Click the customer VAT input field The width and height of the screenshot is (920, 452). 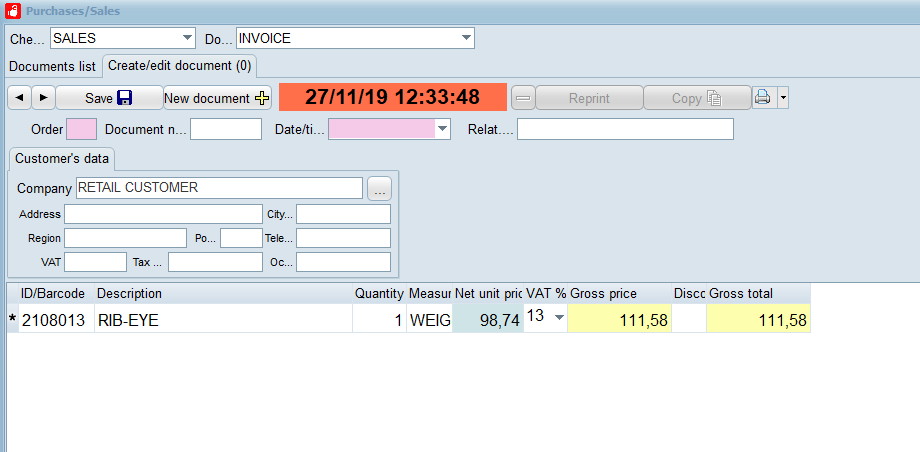click(x=95, y=262)
